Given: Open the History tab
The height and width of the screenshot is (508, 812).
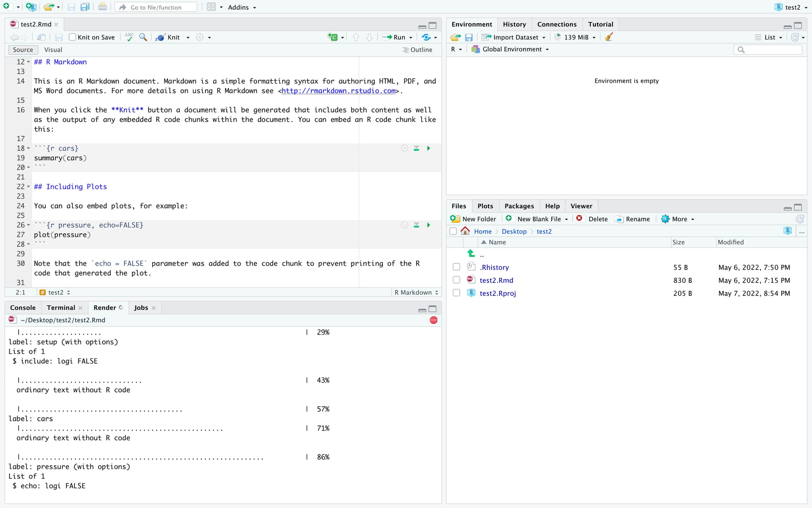Looking at the screenshot, I should [514, 25].
